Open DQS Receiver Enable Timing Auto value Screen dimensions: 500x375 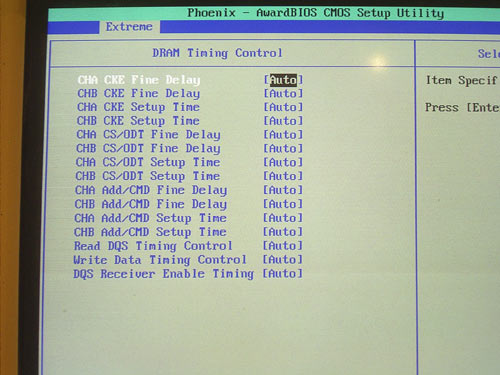point(283,274)
